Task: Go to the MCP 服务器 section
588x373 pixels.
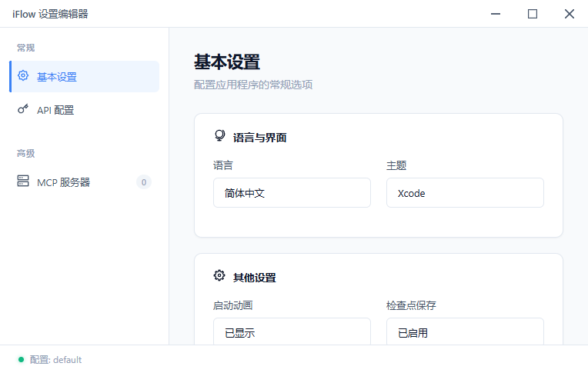Action: point(64,182)
